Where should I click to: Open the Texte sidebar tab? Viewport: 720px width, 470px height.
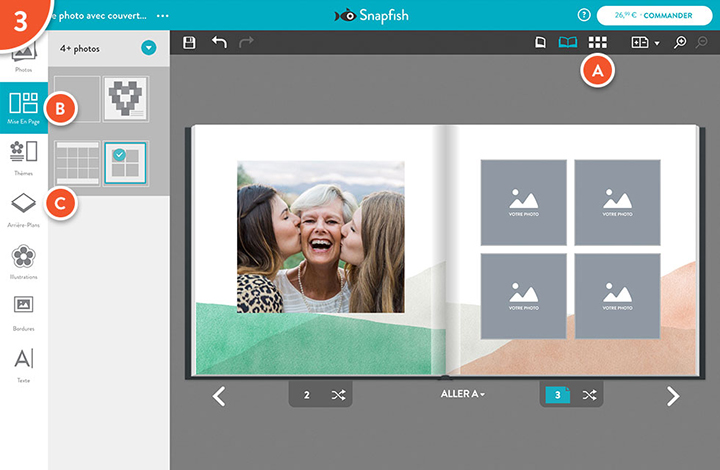pos(23,365)
